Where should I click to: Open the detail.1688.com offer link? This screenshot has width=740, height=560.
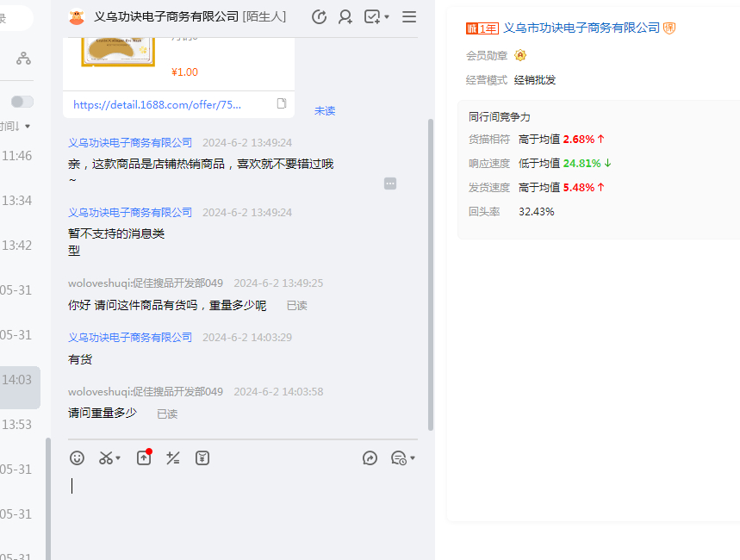(158, 104)
